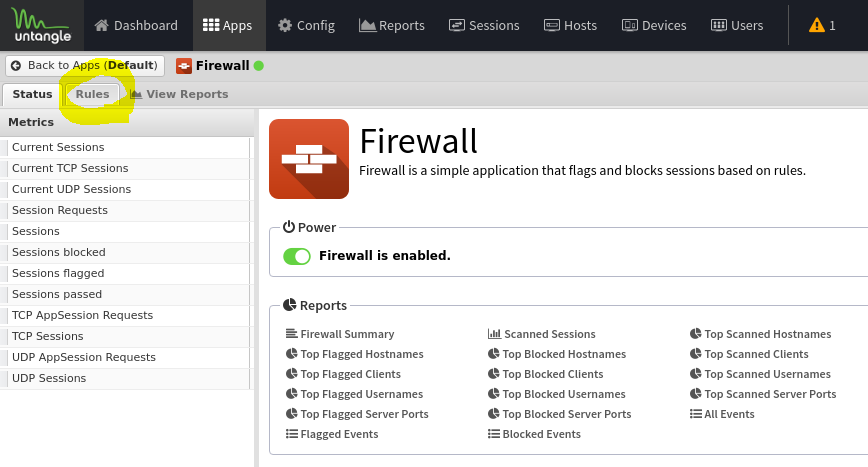Select UDP Sessions metric row
Screen dimensions: 868x467
126,378
